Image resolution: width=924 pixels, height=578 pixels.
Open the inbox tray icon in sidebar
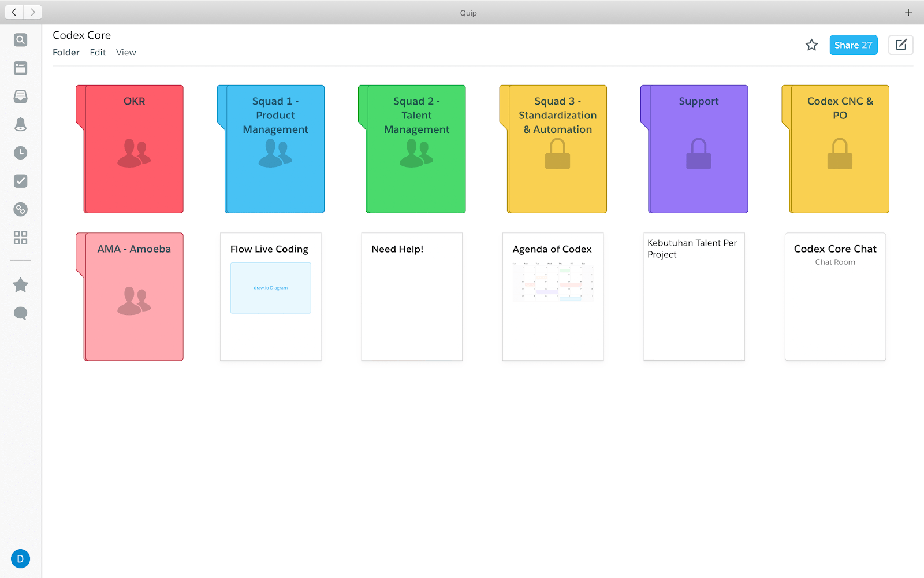point(20,97)
